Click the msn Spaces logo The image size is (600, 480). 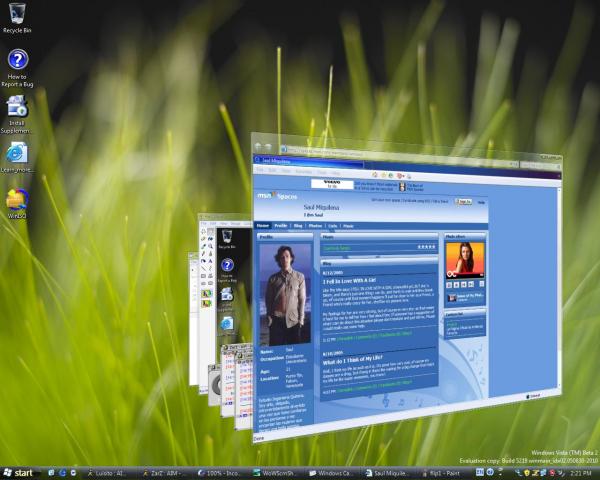(277, 196)
